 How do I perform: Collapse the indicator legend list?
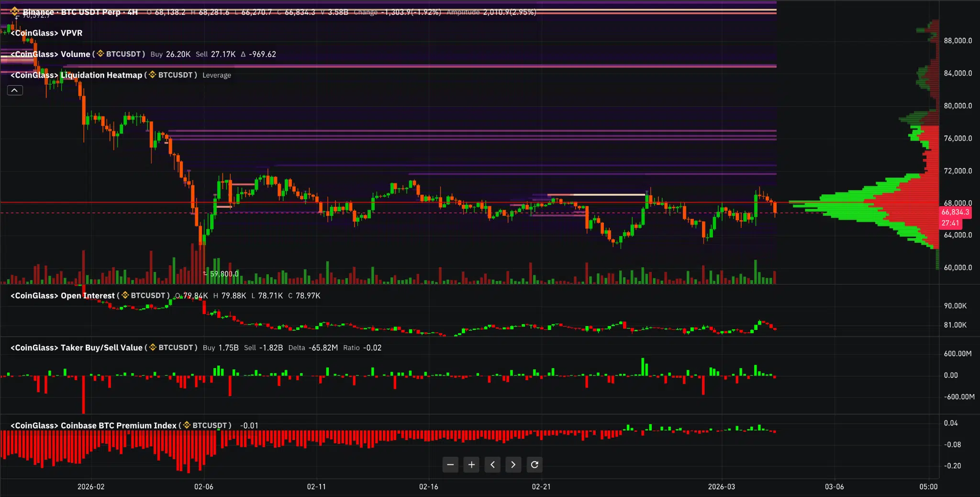click(15, 90)
